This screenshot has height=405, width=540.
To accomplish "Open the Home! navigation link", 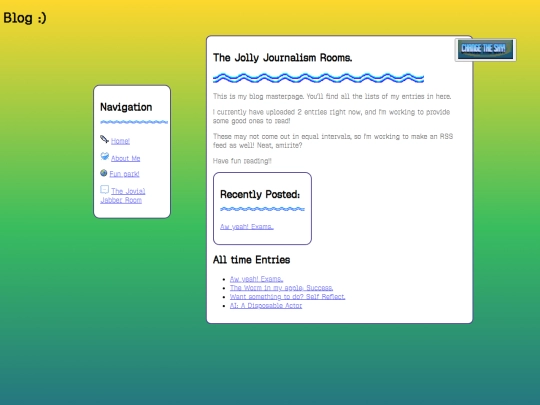I will click(120, 141).
